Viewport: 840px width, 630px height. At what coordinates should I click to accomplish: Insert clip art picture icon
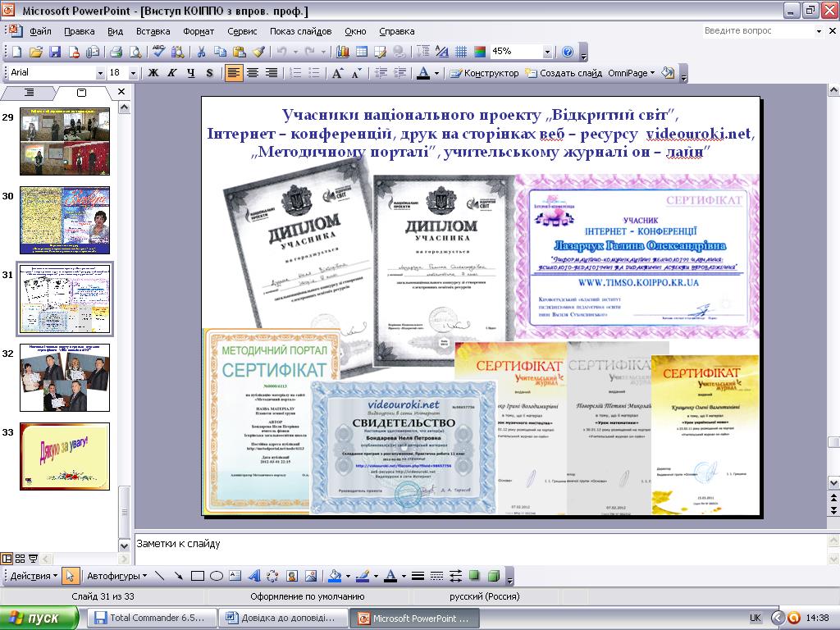[x=292, y=577]
